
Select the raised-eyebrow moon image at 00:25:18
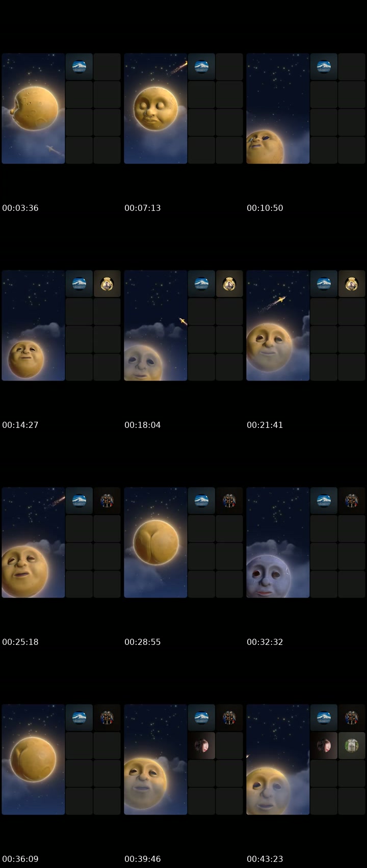pos(33,542)
